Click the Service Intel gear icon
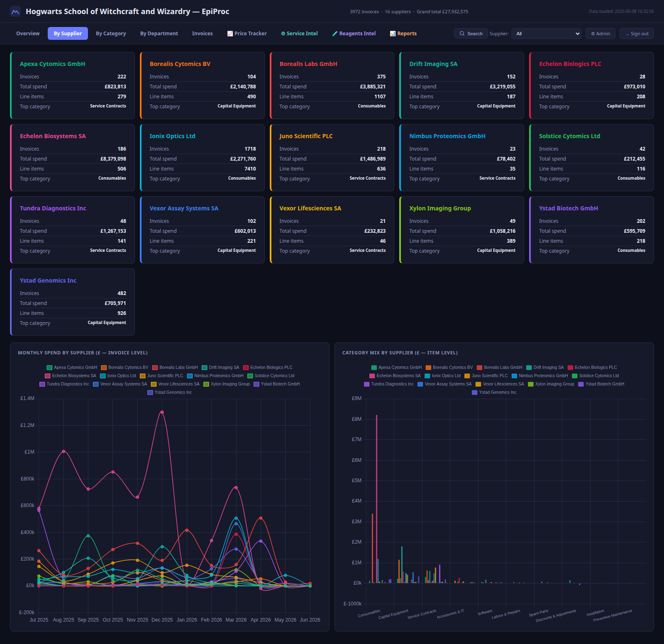The width and height of the screenshot is (664, 644). click(283, 34)
